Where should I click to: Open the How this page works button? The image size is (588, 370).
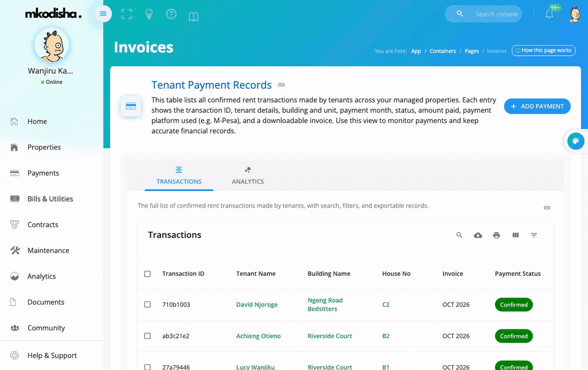[x=544, y=50]
